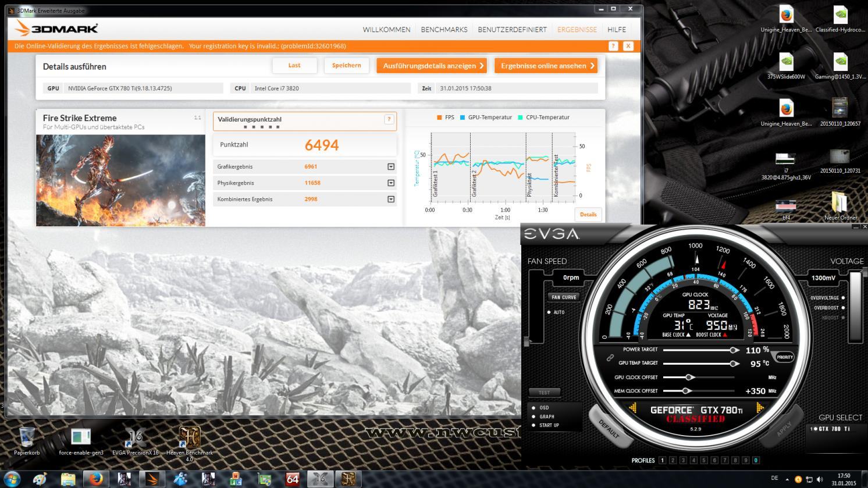The image size is (868, 488).
Task: Dismiss the orange validation error notification
Action: coord(628,46)
